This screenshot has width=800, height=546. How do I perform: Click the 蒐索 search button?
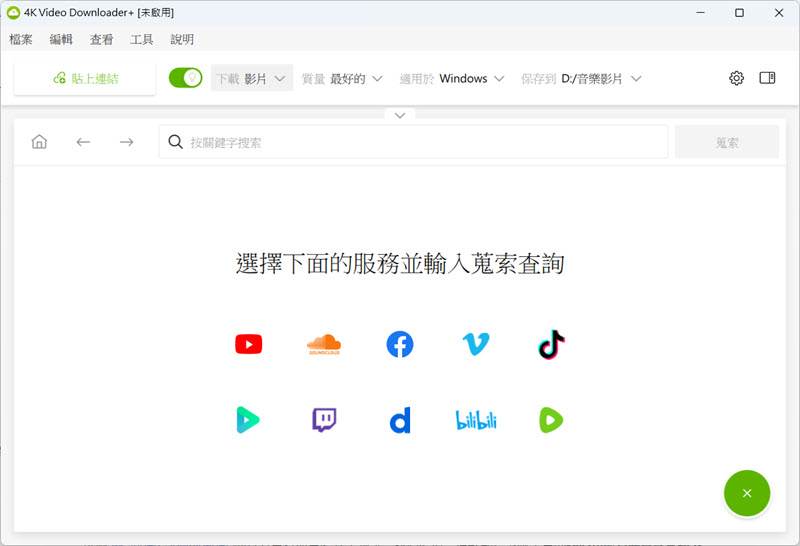(727, 142)
